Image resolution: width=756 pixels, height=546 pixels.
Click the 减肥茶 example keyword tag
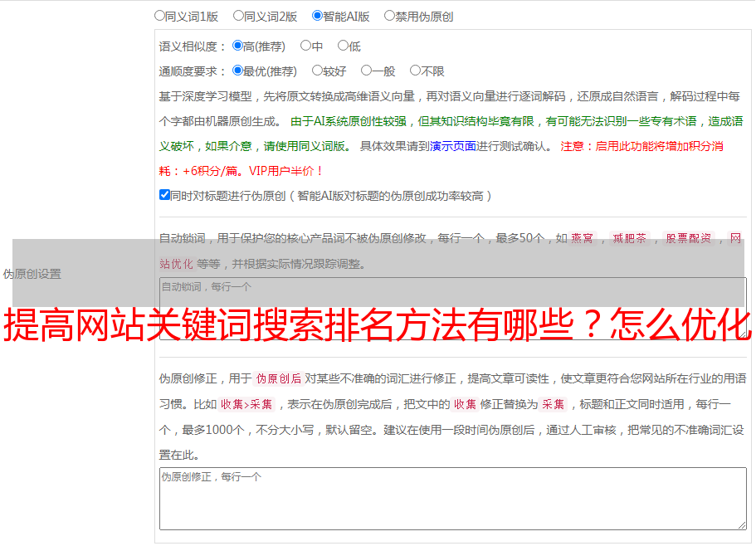point(629,238)
